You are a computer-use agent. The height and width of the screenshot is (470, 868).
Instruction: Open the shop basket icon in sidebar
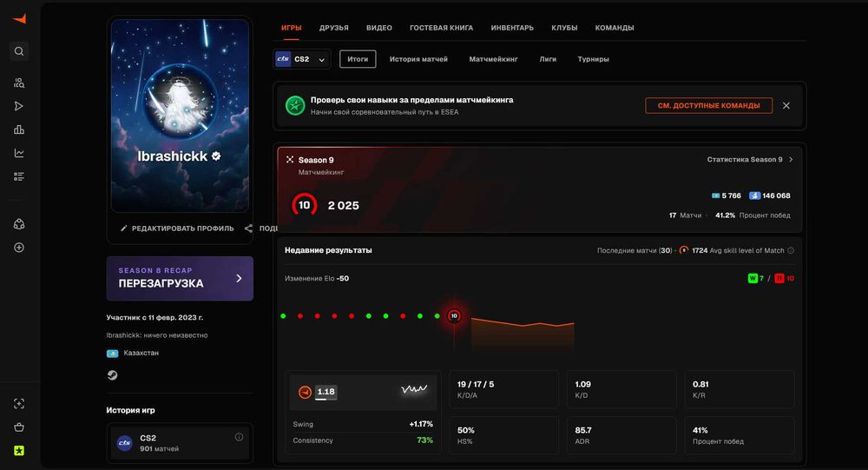coord(19,427)
